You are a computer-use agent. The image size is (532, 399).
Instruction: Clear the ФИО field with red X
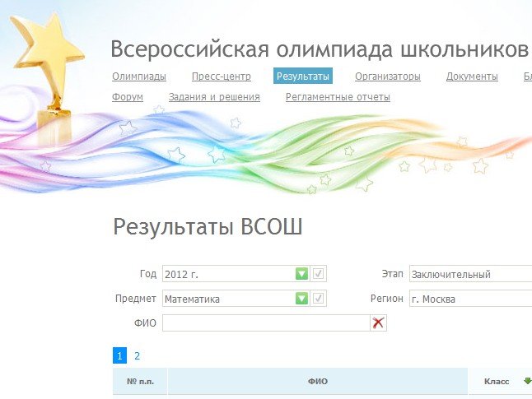pyautogui.click(x=378, y=323)
